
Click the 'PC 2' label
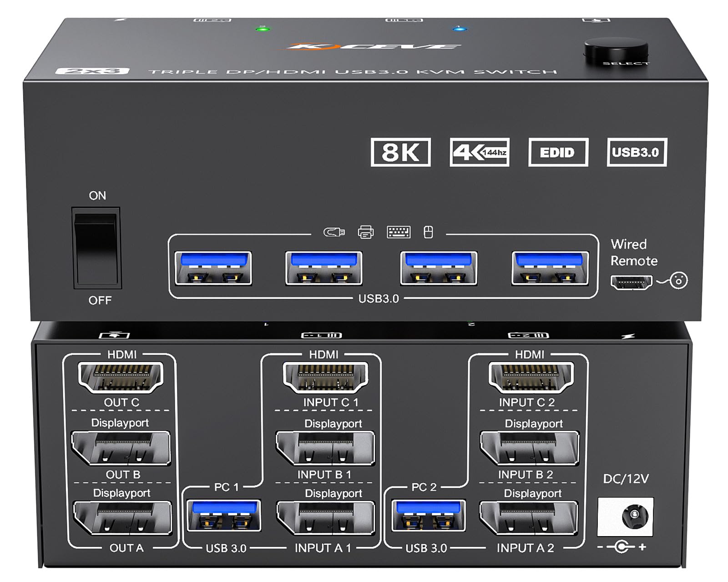pos(424,487)
